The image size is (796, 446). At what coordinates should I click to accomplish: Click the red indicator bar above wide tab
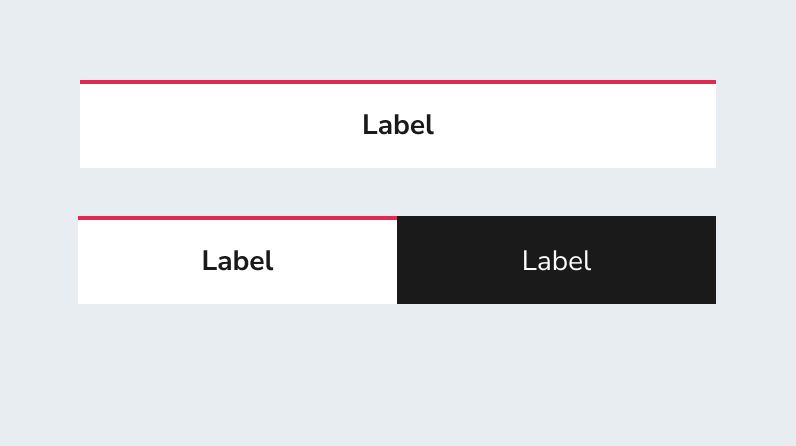click(x=398, y=82)
